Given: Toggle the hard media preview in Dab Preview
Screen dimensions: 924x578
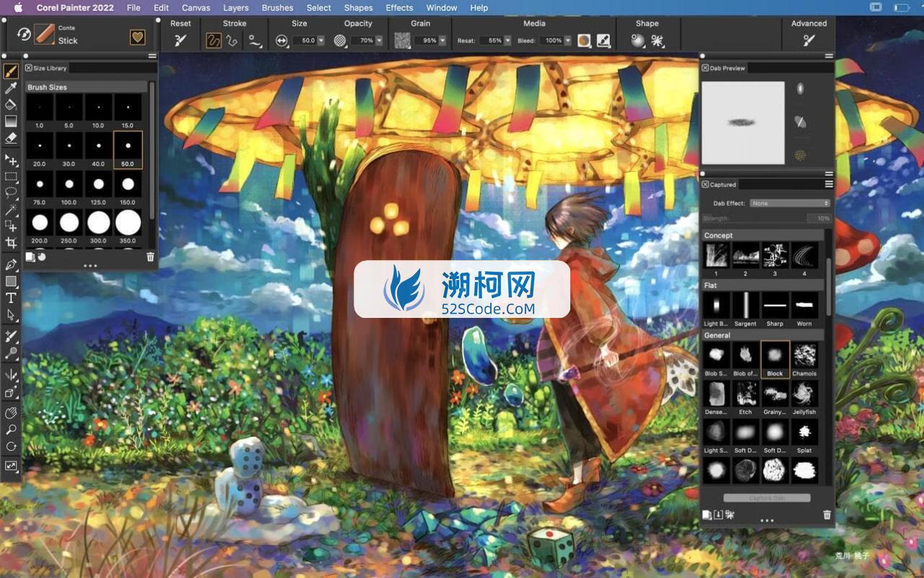Looking at the screenshot, I should (x=800, y=121).
